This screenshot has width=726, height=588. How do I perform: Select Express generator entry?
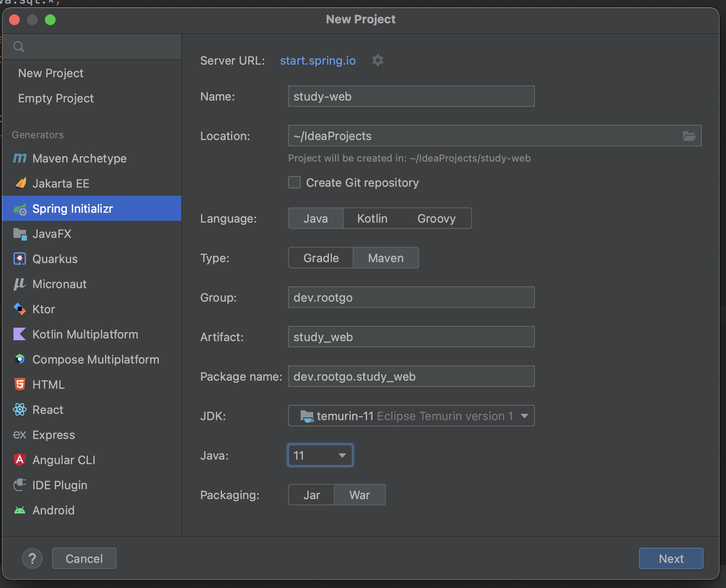92,435
